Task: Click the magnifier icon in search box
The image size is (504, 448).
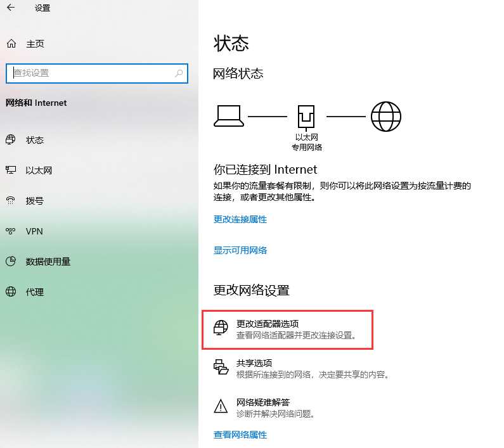Action: pos(179,74)
